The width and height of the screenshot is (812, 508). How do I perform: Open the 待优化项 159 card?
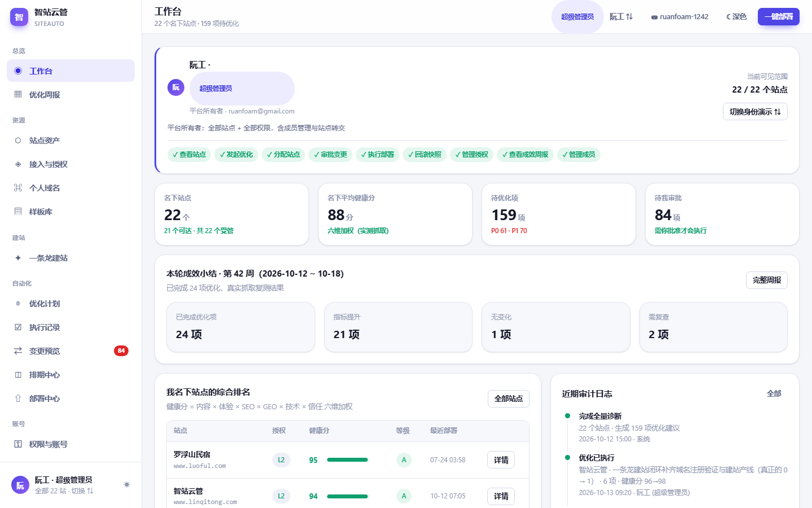click(559, 214)
